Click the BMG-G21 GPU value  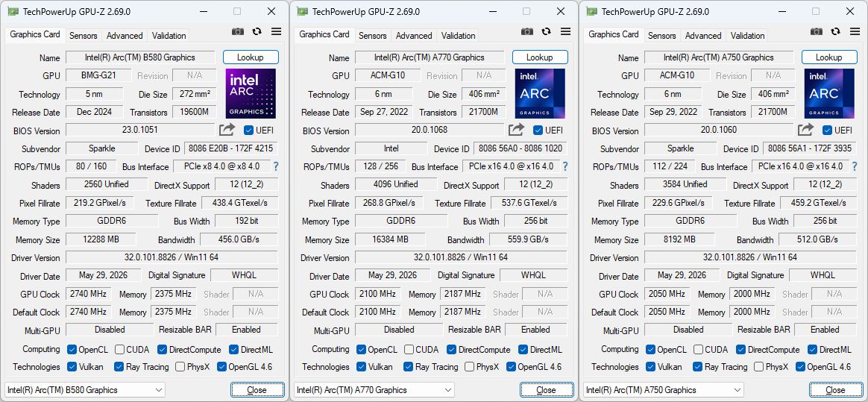pos(98,75)
